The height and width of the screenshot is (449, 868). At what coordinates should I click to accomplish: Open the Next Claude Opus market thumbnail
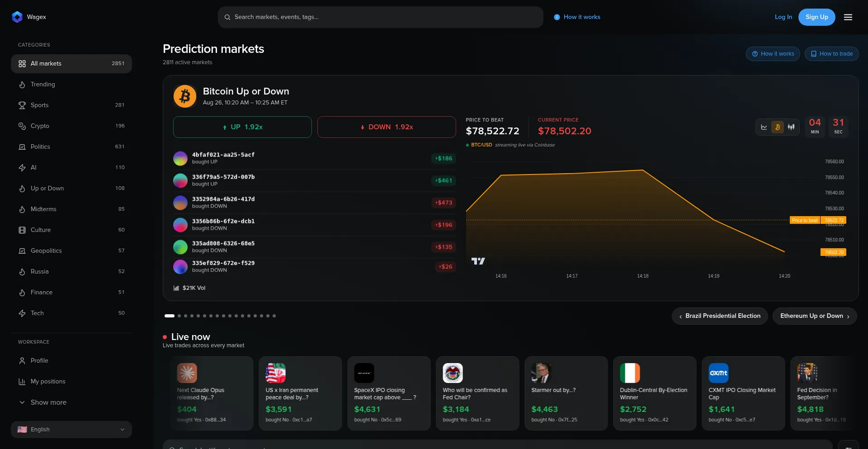(x=187, y=373)
